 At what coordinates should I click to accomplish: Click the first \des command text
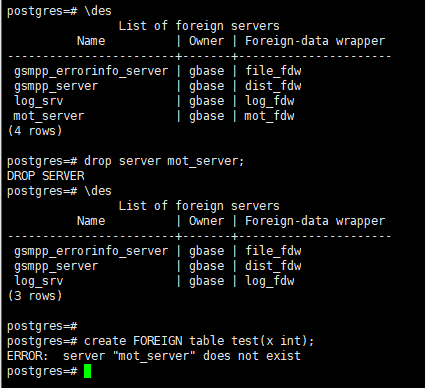(98, 11)
